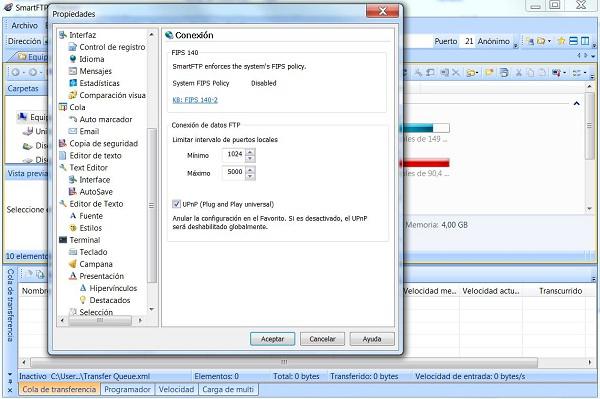
Task: Increase the Mínimo port value
Action: [250, 152]
